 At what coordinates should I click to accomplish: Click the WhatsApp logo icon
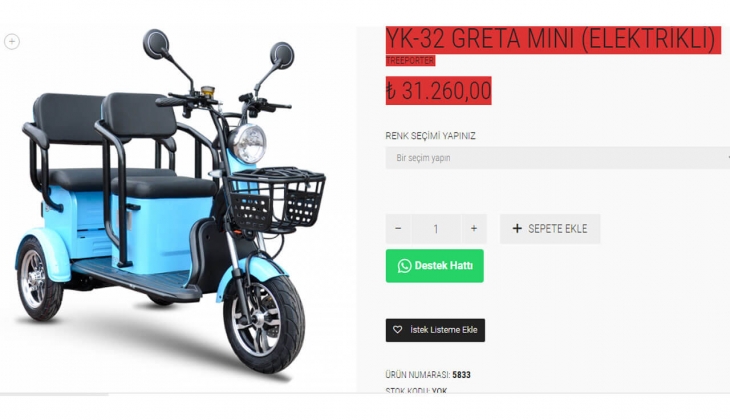(404, 266)
